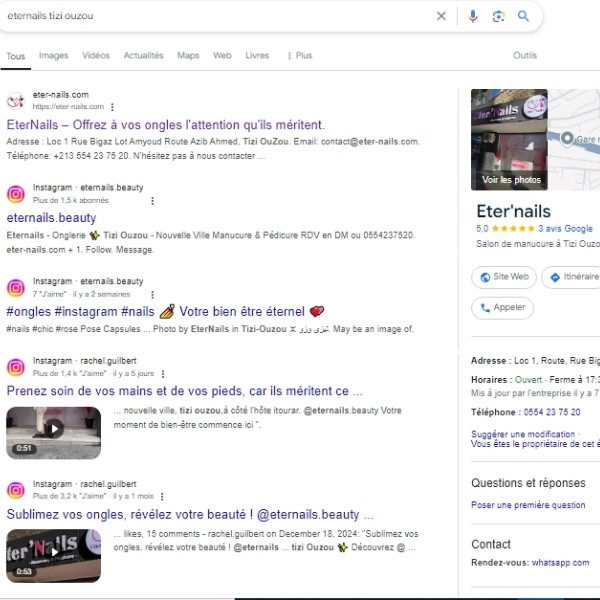Click the voice search microphone icon
600x600 pixels.
coord(473,16)
